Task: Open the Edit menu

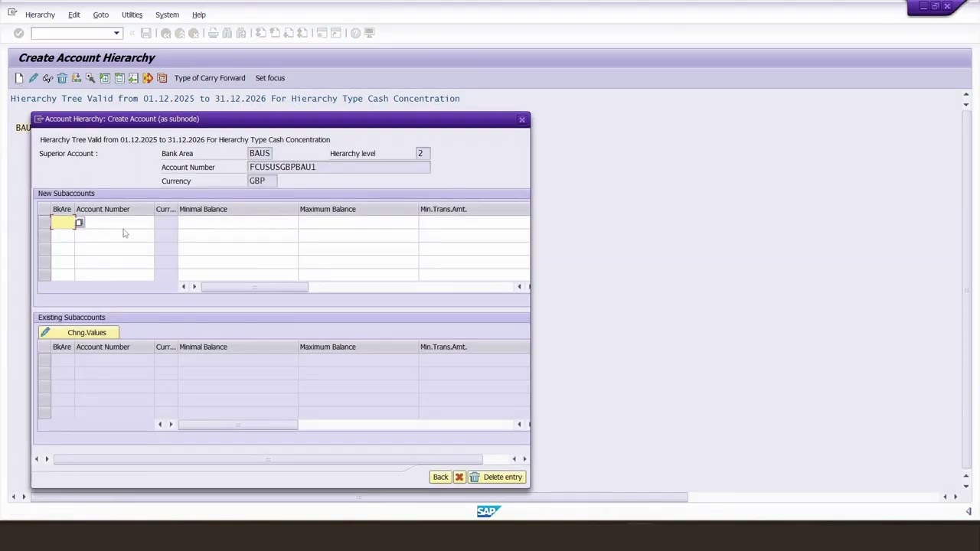Action: click(73, 15)
